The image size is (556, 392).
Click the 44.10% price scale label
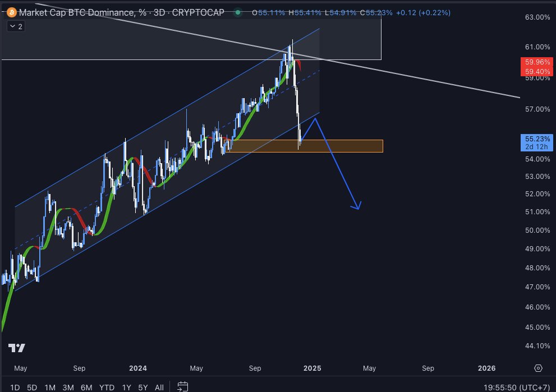click(537, 346)
